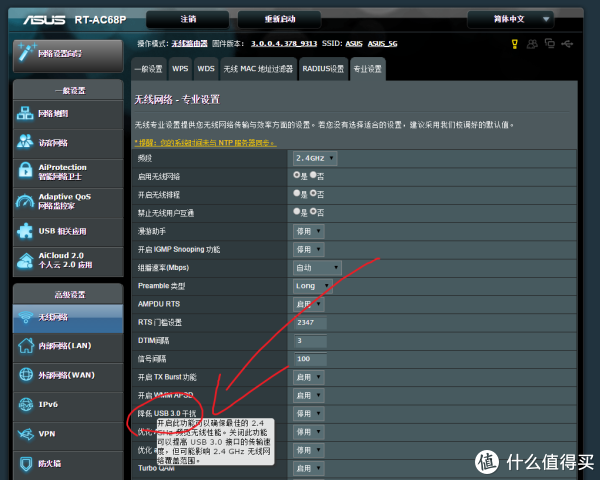Open the roaming assistant dropdown

pos(309,231)
